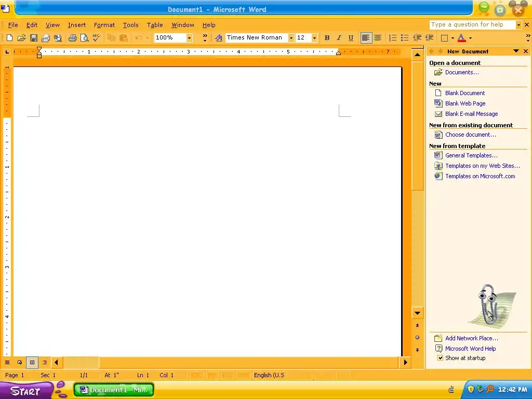This screenshot has width=532, height=399.
Task: Open the View menu
Action: click(x=52, y=25)
